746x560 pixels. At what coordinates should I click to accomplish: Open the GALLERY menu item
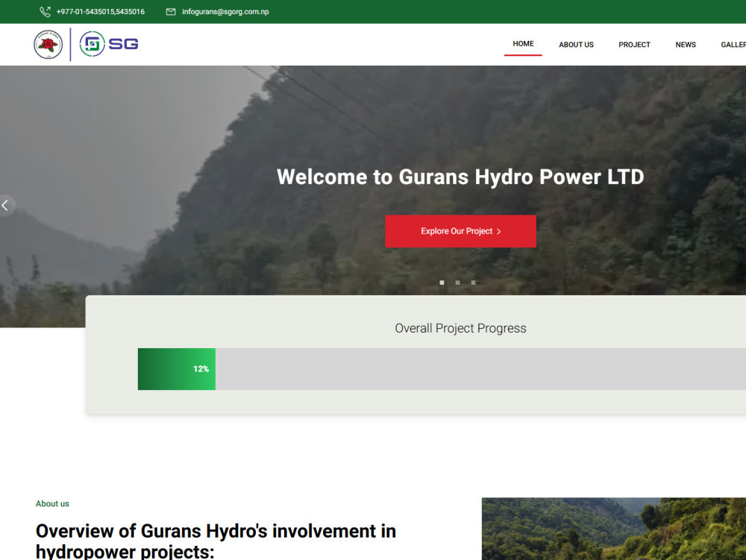click(733, 45)
